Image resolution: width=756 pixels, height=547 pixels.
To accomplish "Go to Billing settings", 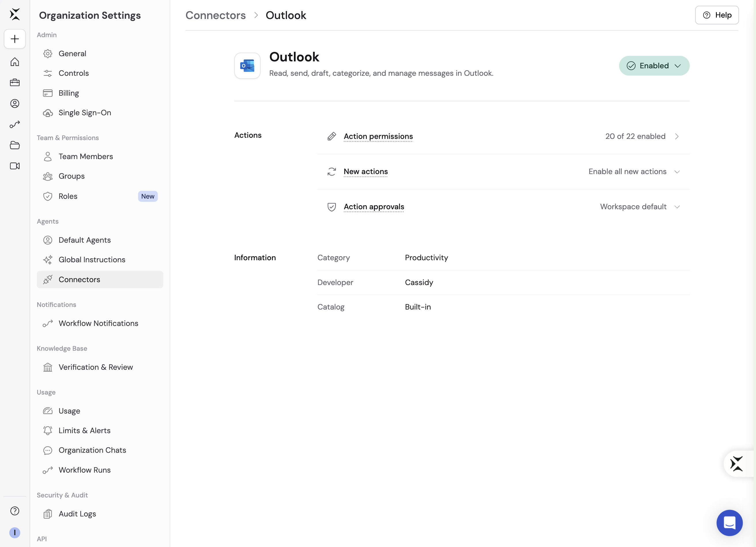I will click(100, 93).
